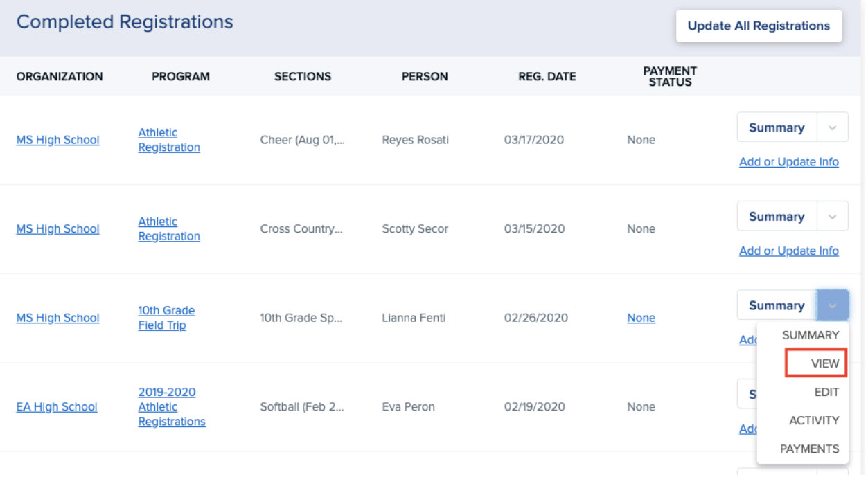Open the 10th Grade Field Trip program
Screen dimensions: 868x477
click(166, 318)
